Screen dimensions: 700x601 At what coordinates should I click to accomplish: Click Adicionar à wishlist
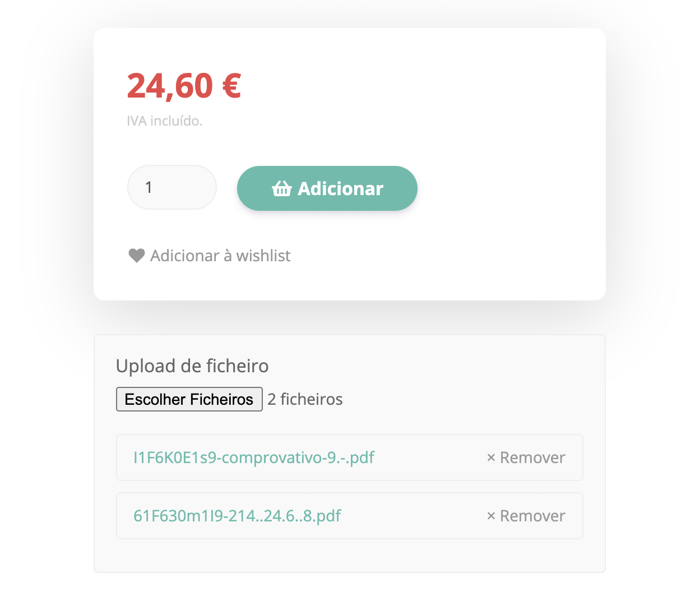pos(220,255)
